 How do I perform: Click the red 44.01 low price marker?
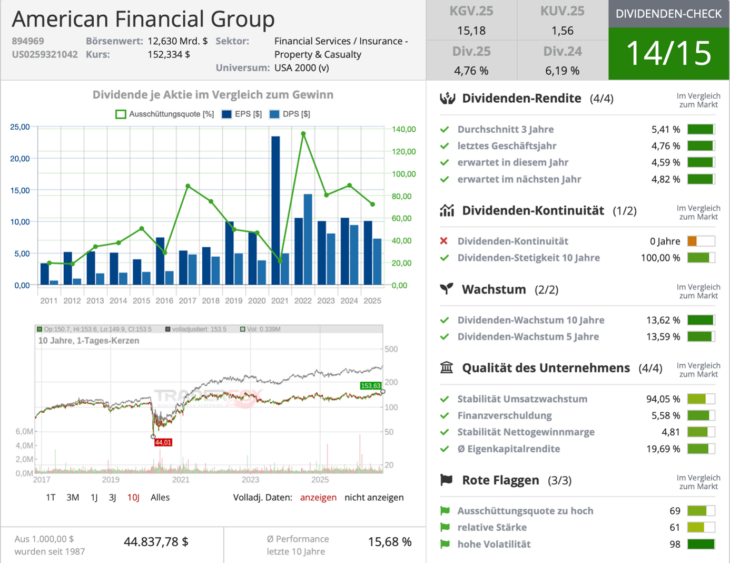coord(163,442)
